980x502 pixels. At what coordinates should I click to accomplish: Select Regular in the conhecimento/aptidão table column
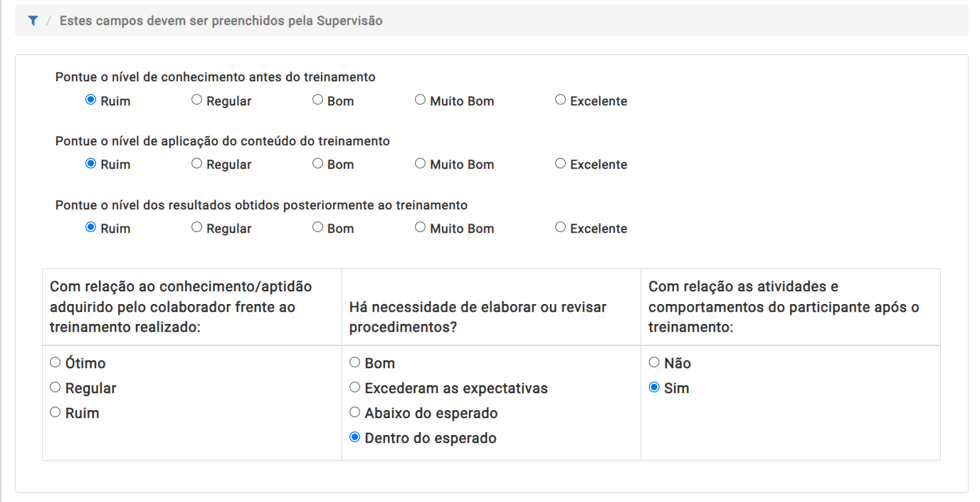[x=56, y=387]
